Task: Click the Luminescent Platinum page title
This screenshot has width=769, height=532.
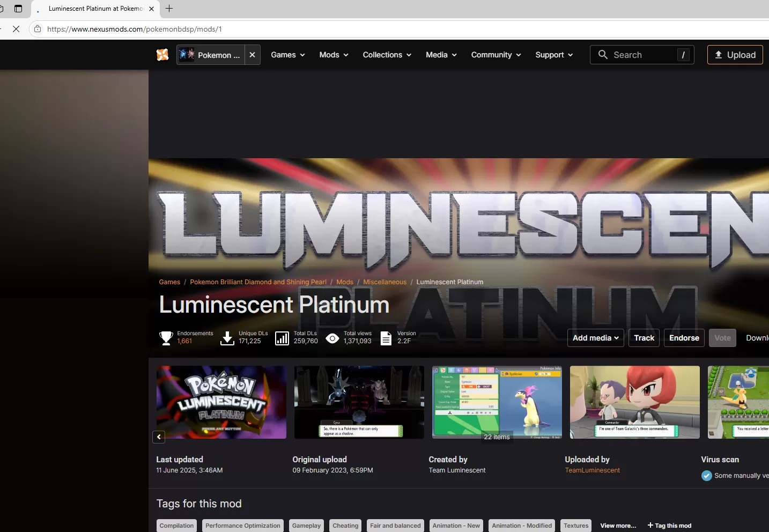Action: coord(274,305)
